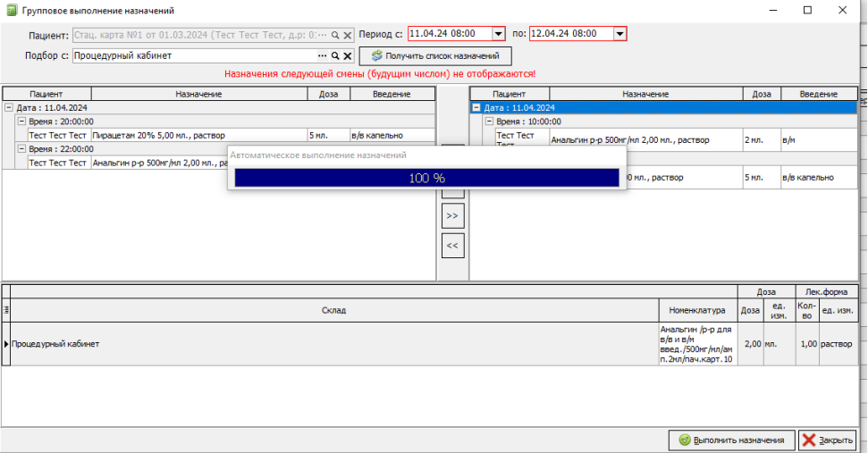The height and width of the screenshot is (453, 868).
Task: Click the search magnifier in Пациент field
Action: (335, 35)
